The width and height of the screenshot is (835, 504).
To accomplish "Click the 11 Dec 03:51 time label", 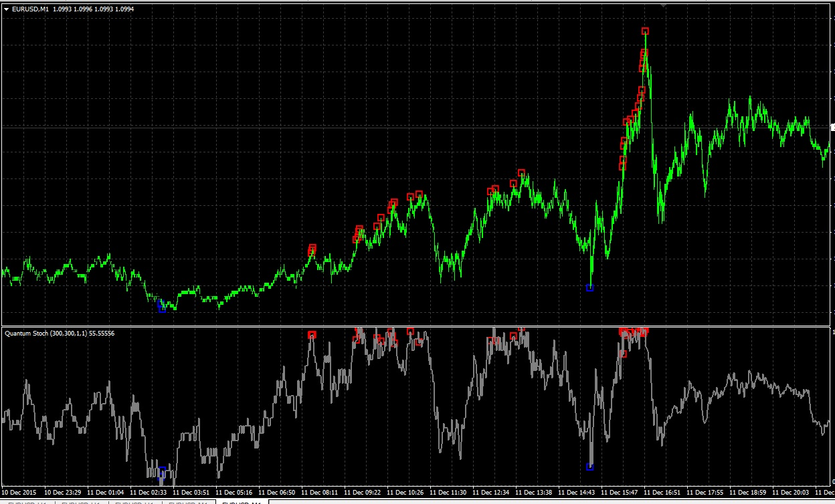I will tap(191, 492).
